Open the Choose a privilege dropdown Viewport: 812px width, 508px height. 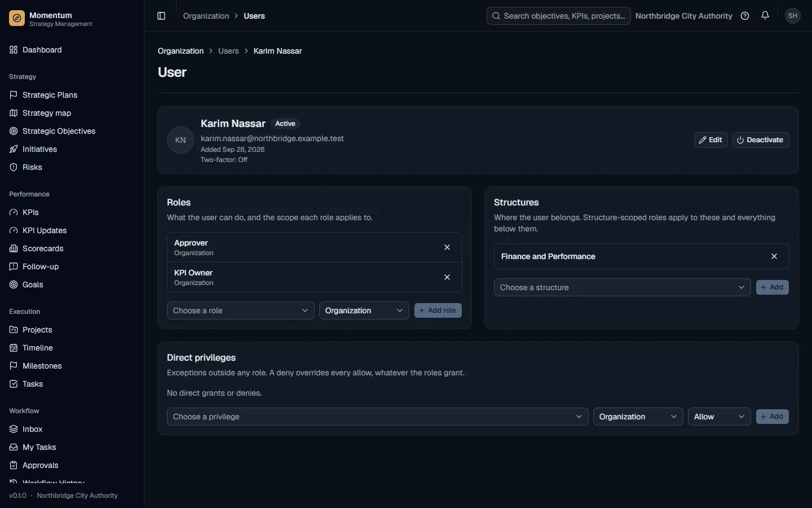pyautogui.click(x=378, y=417)
